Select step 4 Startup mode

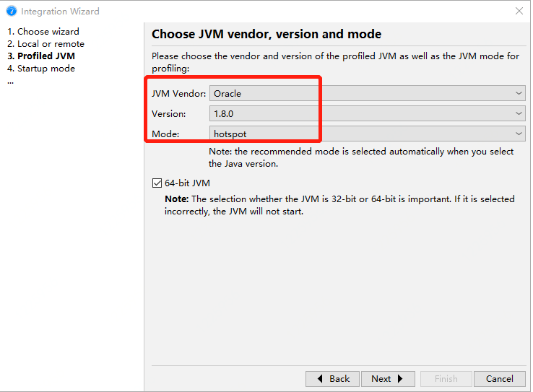[41, 69]
